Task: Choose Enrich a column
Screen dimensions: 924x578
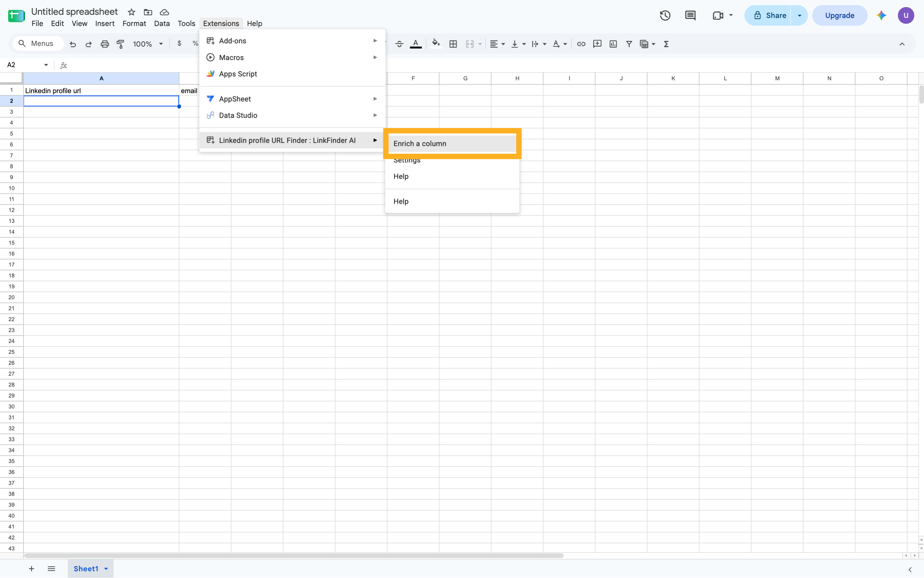Action: pos(452,144)
